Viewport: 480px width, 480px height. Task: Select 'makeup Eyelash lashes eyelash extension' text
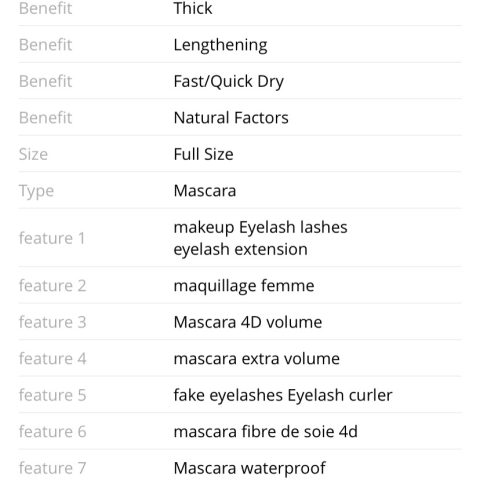[260, 238]
